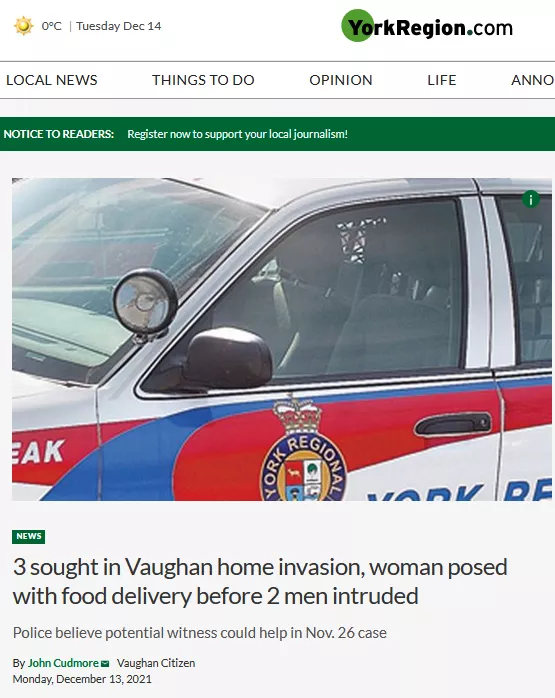Open the partially visible Anno menu item
The width and height of the screenshot is (555, 698).
click(532, 80)
